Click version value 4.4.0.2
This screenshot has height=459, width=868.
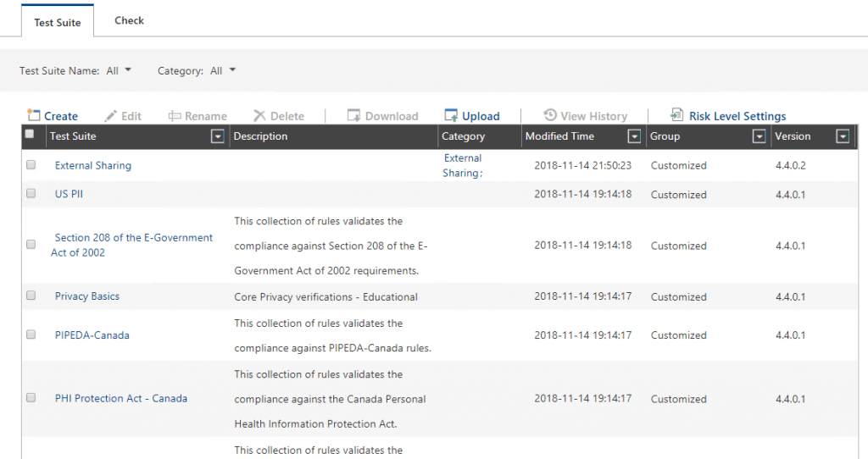click(791, 165)
